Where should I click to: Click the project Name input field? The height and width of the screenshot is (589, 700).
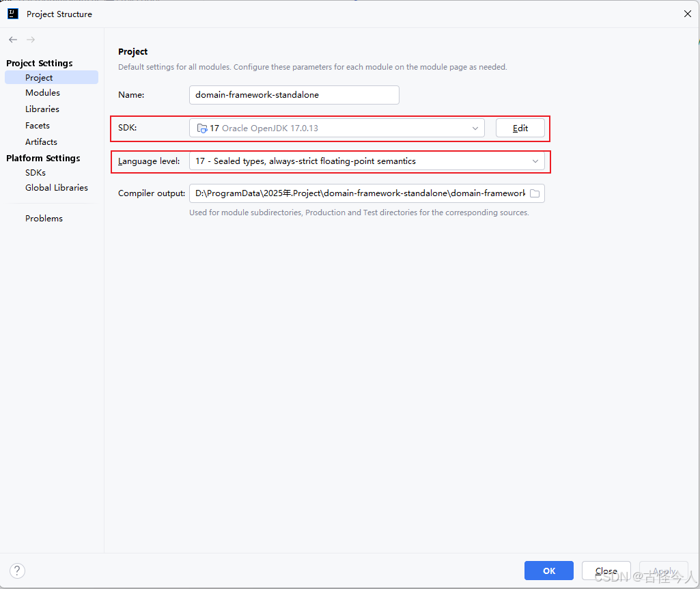(x=294, y=95)
